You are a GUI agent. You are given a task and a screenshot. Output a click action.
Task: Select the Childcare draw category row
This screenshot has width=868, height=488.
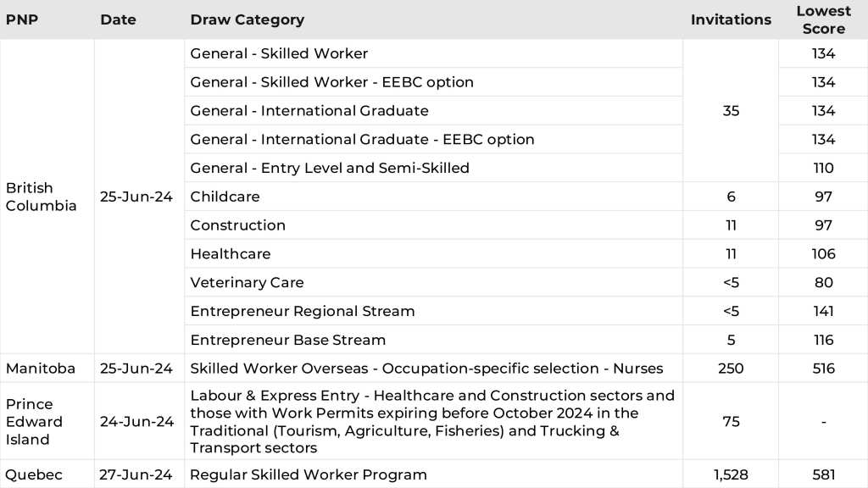(x=225, y=197)
